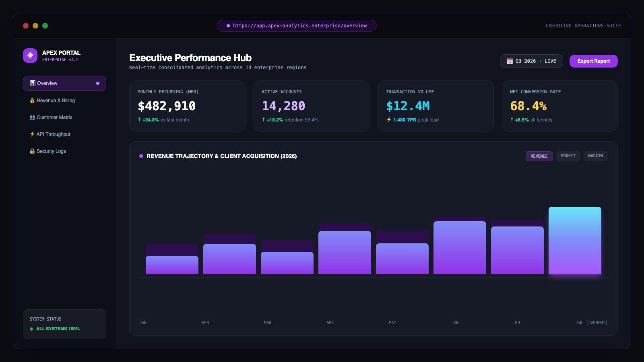Image resolution: width=644 pixels, height=362 pixels.
Task: Open the Active Accounts card
Action: pyautogui.click(x=312, y=106)
